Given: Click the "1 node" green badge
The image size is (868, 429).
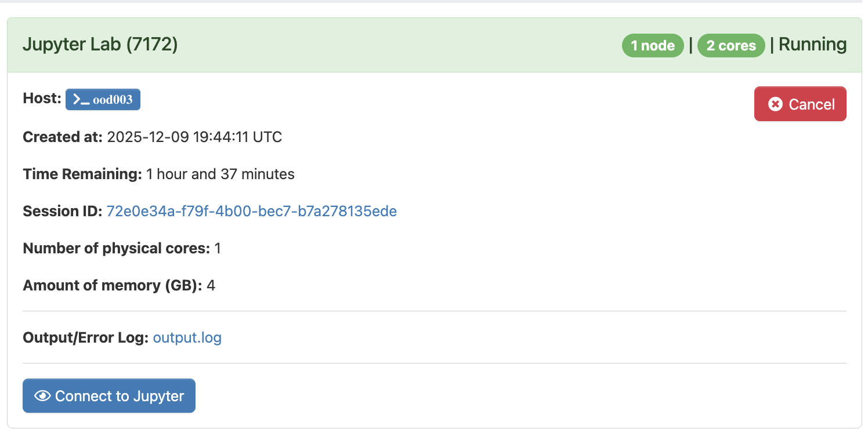Looking at the screenshot, I should [653, 45].
